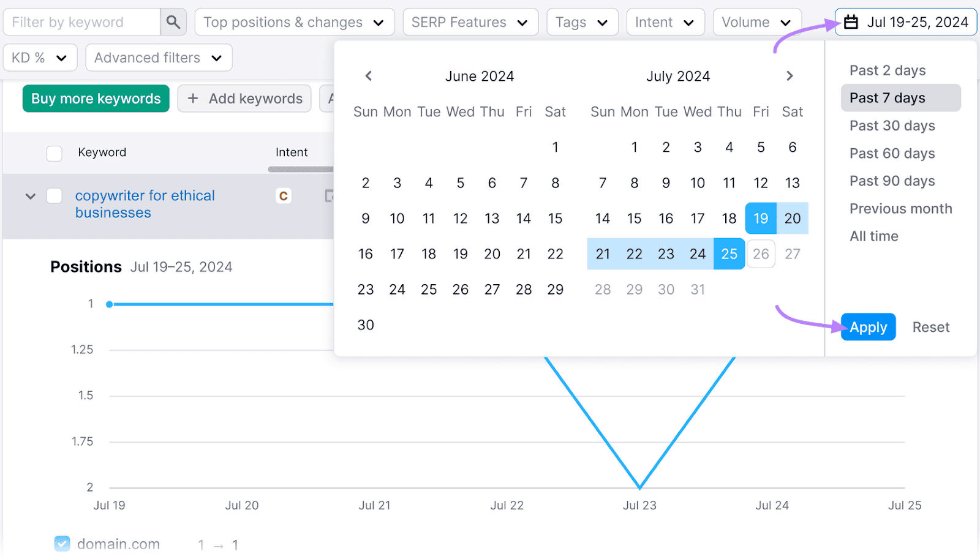
Task: Open the calendar icon in date range field
Action: coord(851,21)
